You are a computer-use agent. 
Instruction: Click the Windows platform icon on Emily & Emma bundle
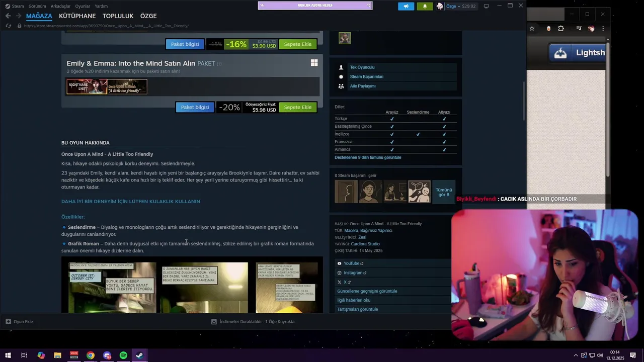point(314,63)
